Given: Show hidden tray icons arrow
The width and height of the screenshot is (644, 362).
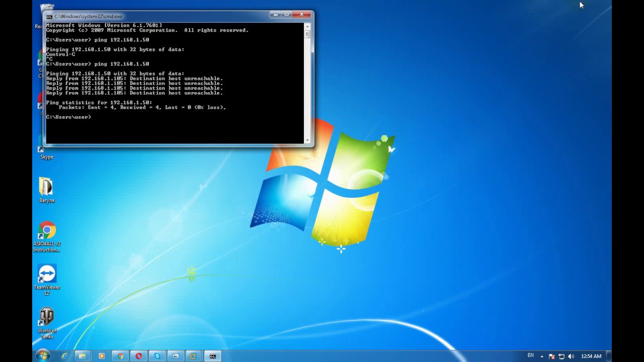Looking at the screenshot, I should pyautogui.click(x=542, y=356).
